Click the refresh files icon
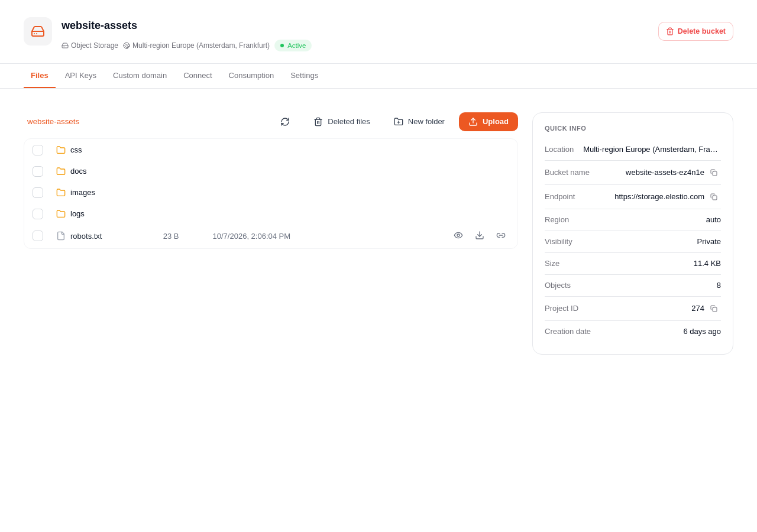Viewport: 757px width, 532px height. click(285, 122)
